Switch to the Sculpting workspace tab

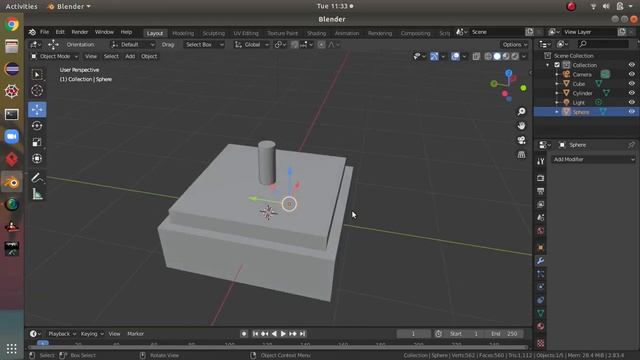(213, 33)
